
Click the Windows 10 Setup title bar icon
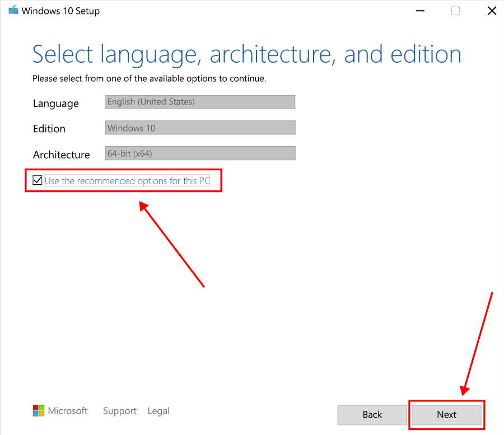point(13,11)
